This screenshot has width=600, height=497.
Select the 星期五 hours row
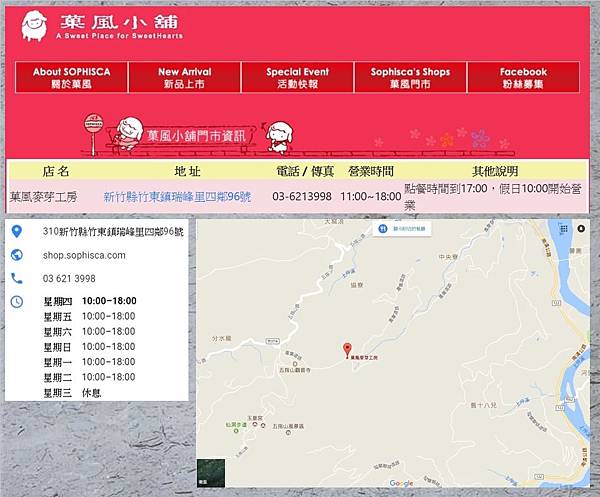point(89,316)
